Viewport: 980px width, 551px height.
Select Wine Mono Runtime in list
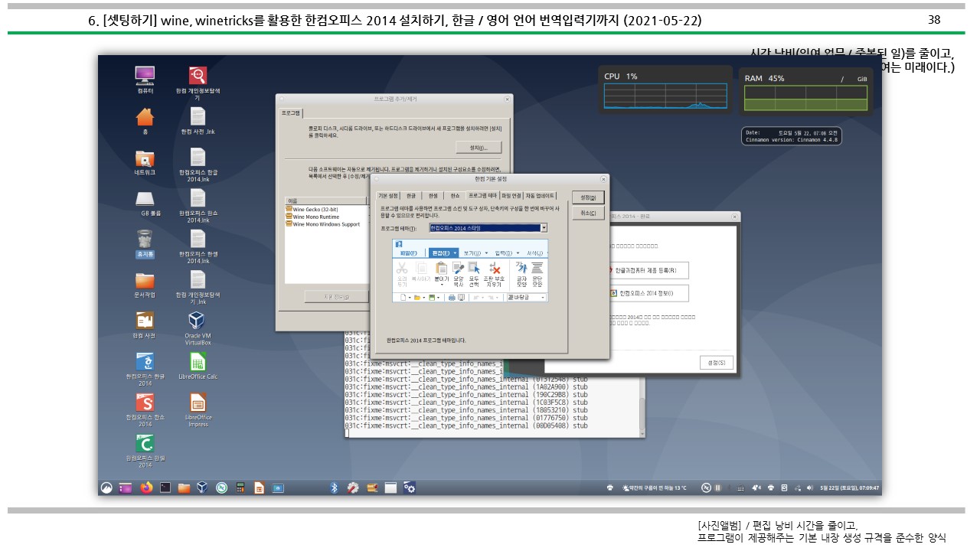click(315, 217)
